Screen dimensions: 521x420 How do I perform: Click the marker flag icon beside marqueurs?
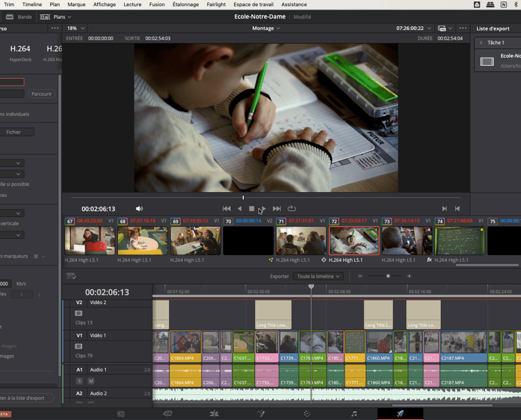point(36,256)
